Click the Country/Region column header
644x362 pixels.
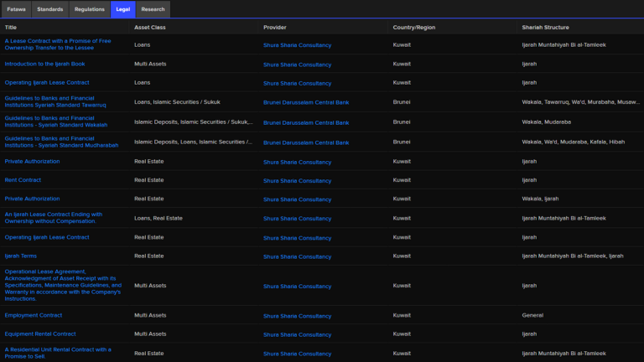coord(414,27)
